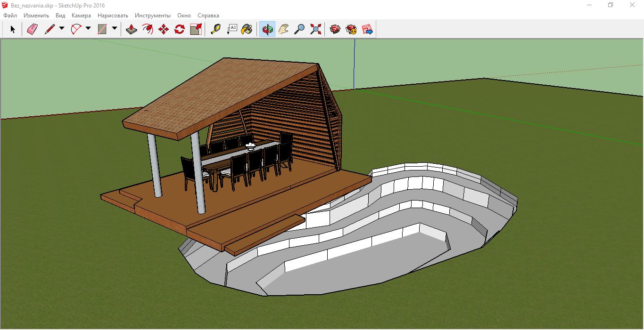Viewport: 644px width, 330px height.
Task: Pick the pink Eraser tool
Action: click(x=32, y=30)
